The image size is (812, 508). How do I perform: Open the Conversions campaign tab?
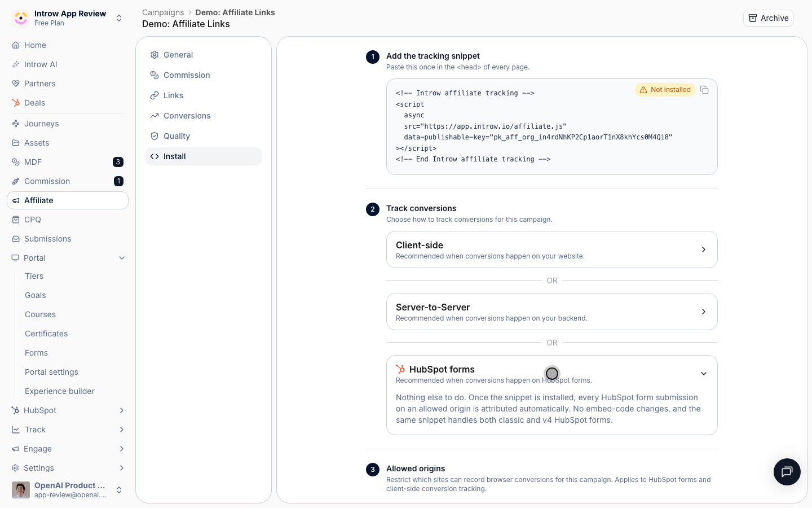(x=204, y=116)
